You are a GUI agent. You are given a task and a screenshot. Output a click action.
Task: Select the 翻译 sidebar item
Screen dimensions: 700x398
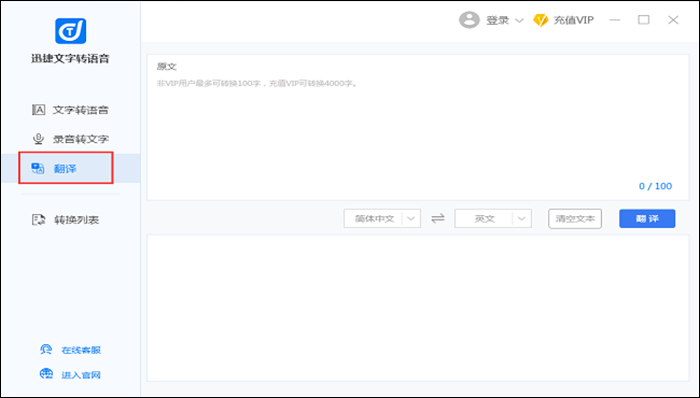[x=71, y=168]
